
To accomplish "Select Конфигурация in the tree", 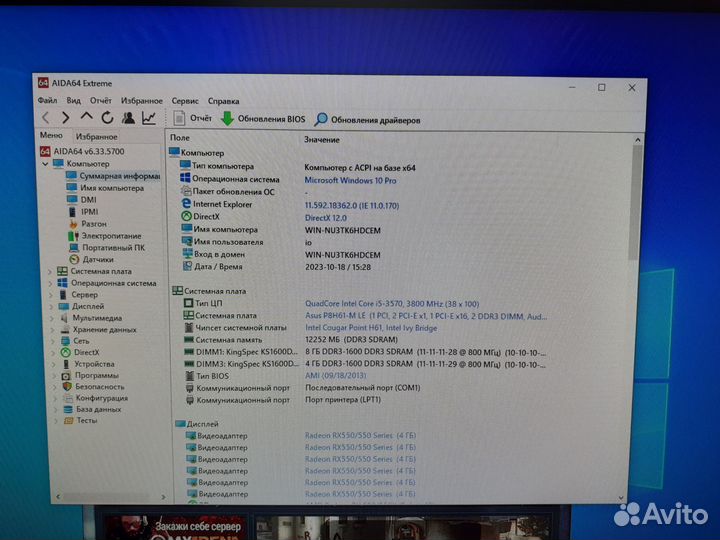I will click(101, 398).
